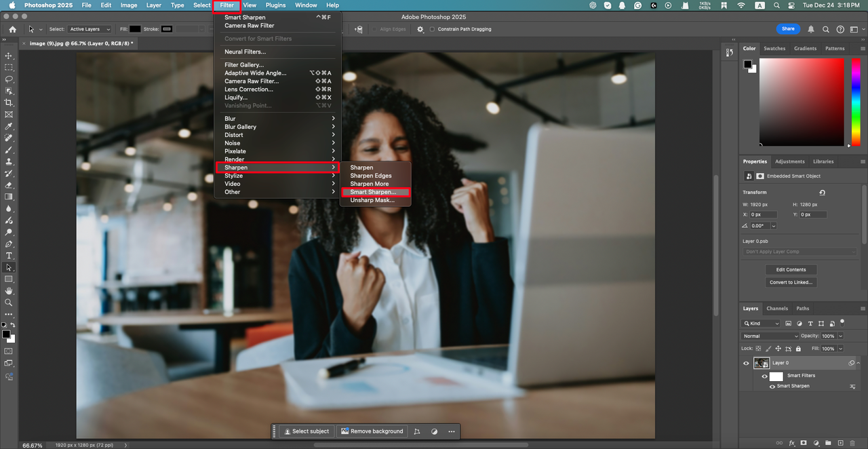Open the Opacity value dropdown

click(841, 336)
